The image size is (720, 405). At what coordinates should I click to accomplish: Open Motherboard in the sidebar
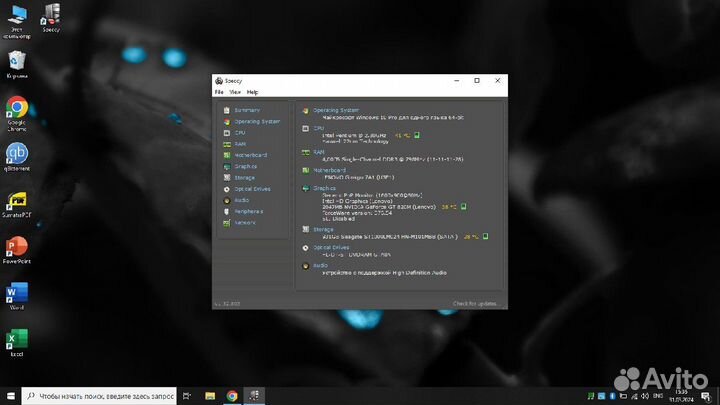[251, 155]
